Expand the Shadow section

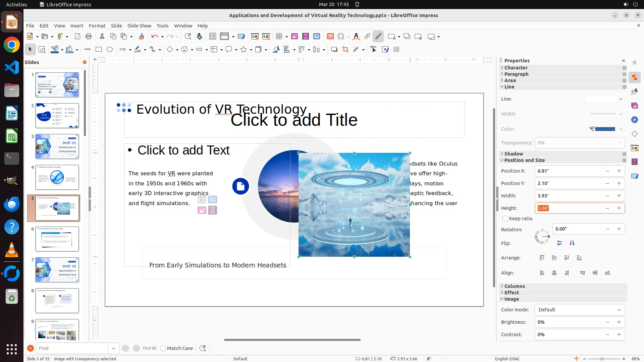(x=514, y=154)
